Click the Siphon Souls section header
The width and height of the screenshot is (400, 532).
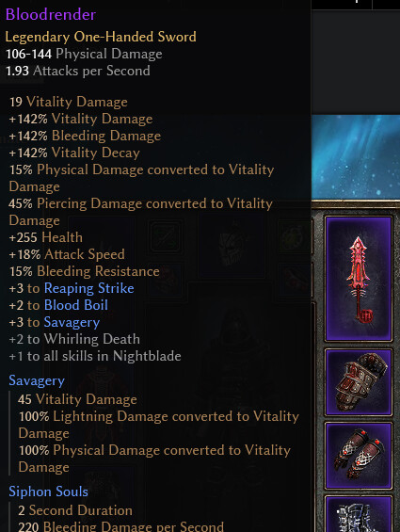[x=49, y=492]
